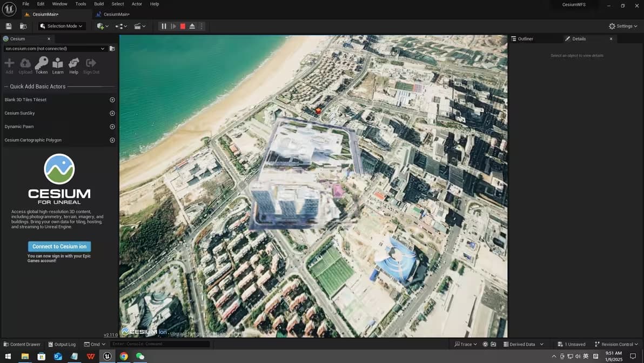Open the Build menu

click(x=99, y=4)
